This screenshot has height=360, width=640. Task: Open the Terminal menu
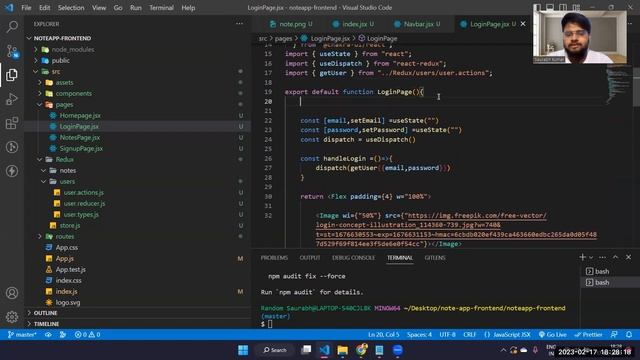pos(161,8)
